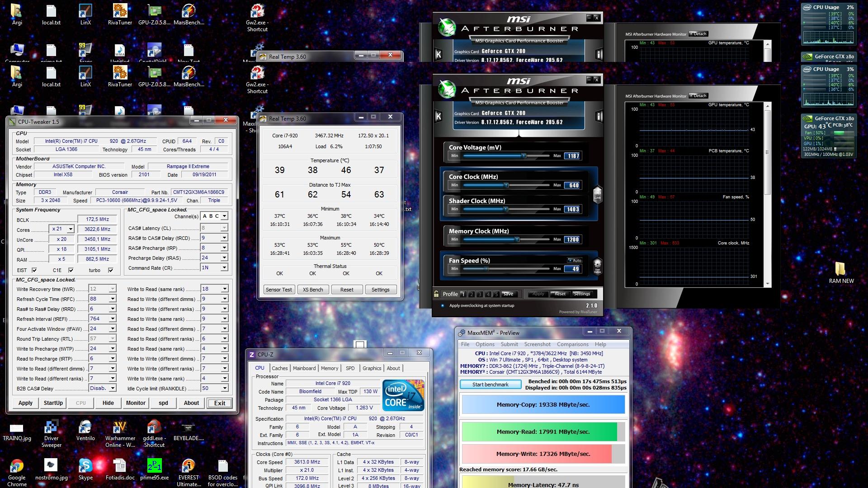Select profile slot 1 in Afterburner
The height and width of the screenshot is (488, 868).
coord(462,294)
